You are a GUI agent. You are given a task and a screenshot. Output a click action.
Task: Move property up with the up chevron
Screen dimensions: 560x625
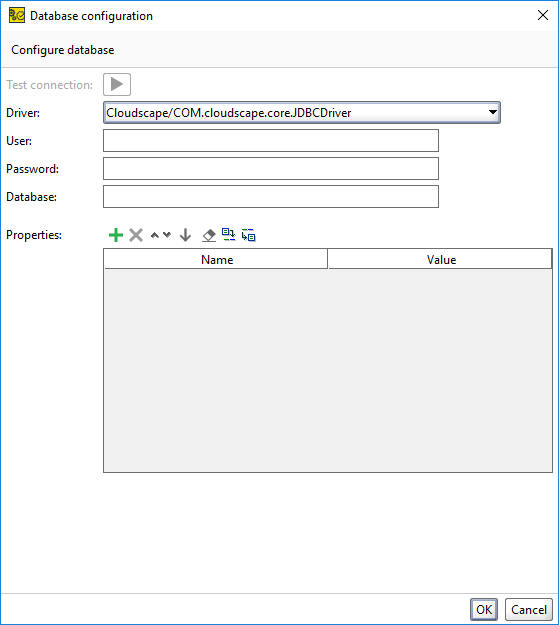pos(155,235)
